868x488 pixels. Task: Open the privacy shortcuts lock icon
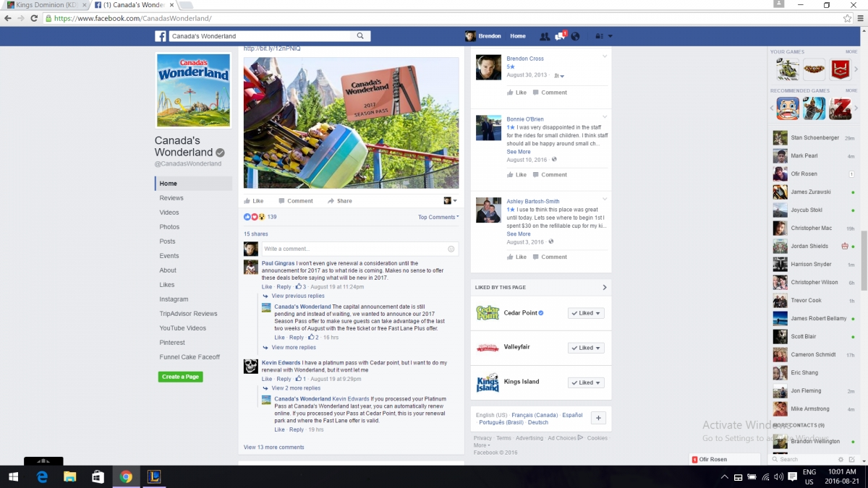point(599,36)
